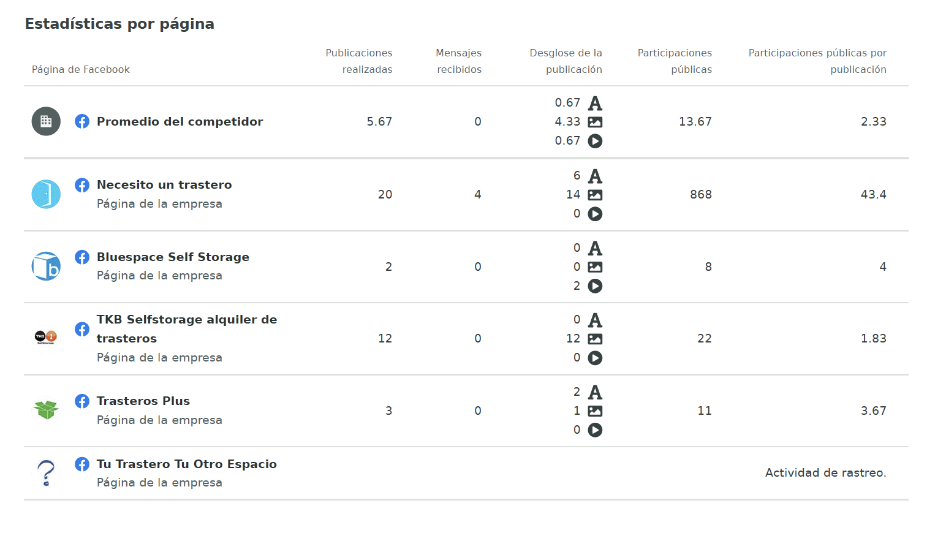Click Participaciones públicas por publicación header
The height and width of the screenshot is (560, 946).
[x=817, y=61]
